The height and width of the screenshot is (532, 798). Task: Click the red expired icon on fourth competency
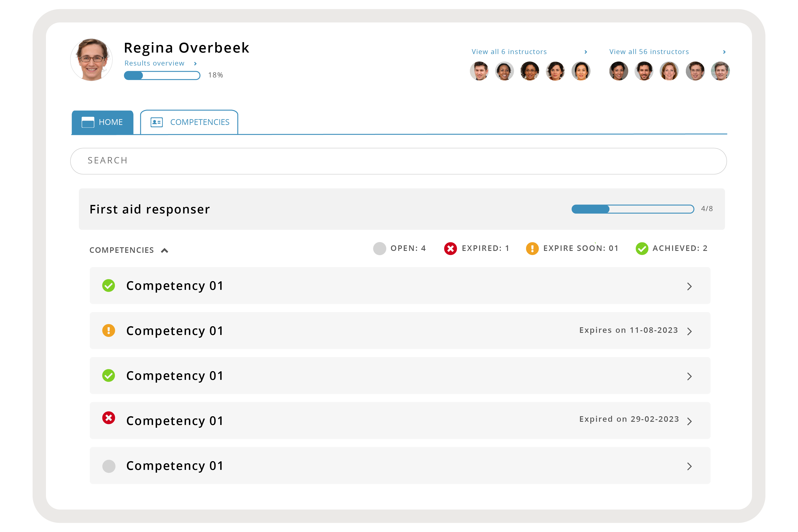point(109,418)
